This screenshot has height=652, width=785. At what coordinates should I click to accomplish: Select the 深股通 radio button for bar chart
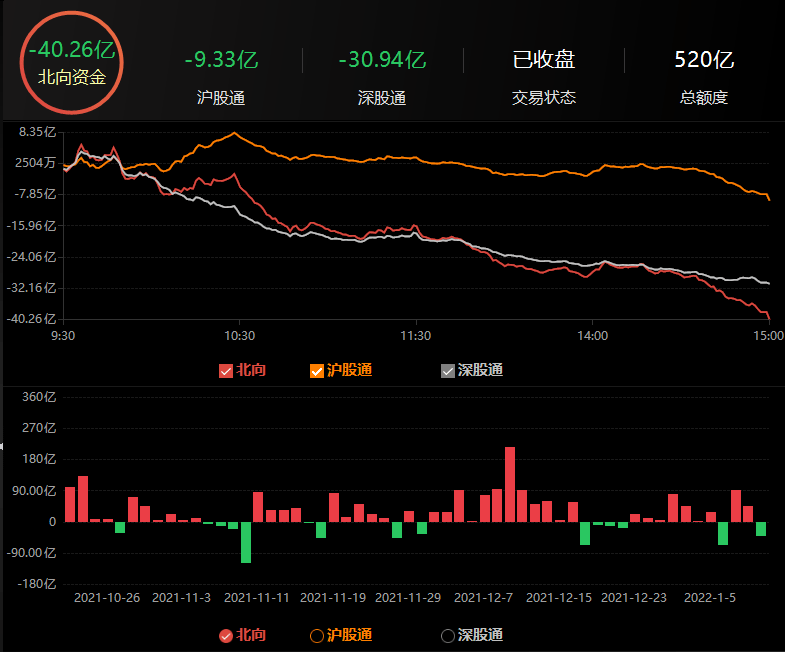448,636
